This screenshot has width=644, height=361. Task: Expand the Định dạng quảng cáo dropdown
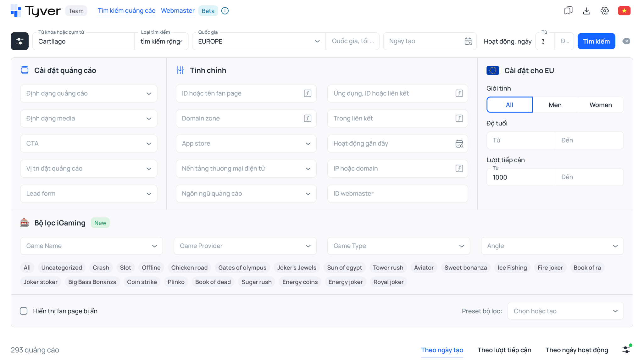tap(89, 93)
